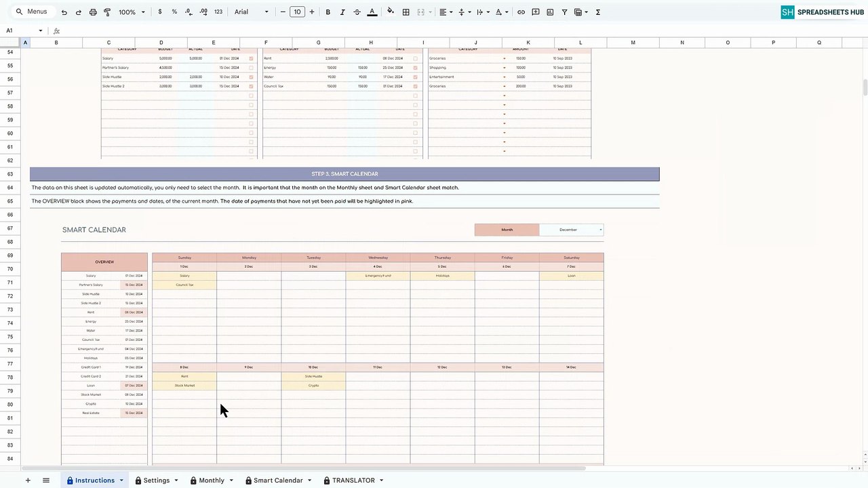Open the Arial font dropdown
The image size is (868, 488).
click(252, 12)
